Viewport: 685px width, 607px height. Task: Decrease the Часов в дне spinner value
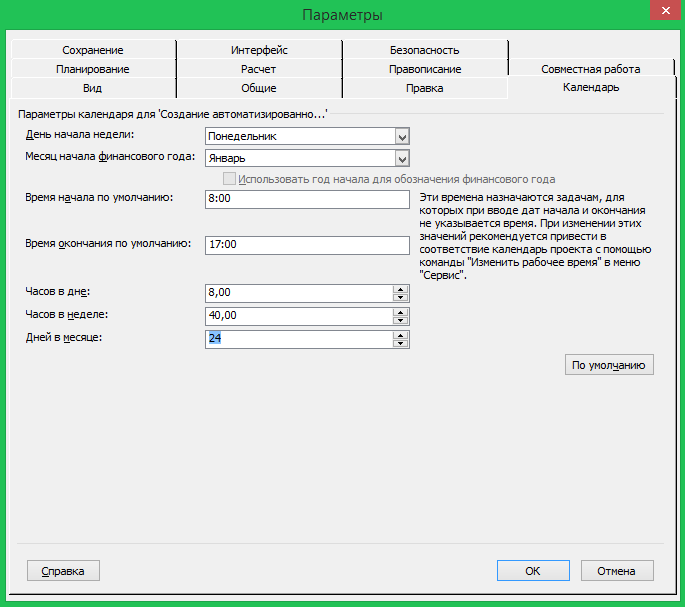pos(401,297)
